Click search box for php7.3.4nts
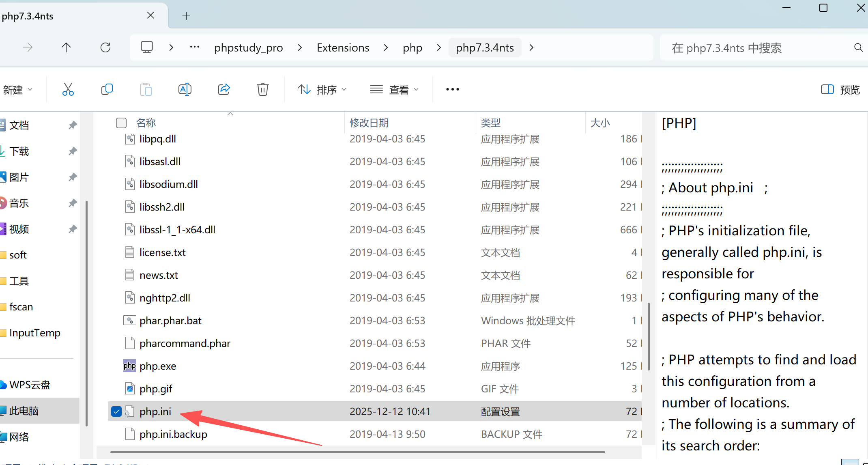The height and width of the screenshot is (465, 868). coord(754,48)
